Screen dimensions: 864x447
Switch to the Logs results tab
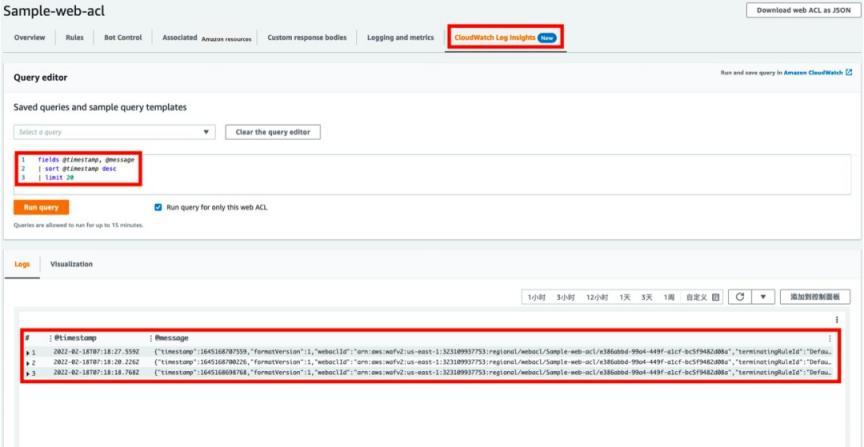pyautogui.click(x=22, y=264)
